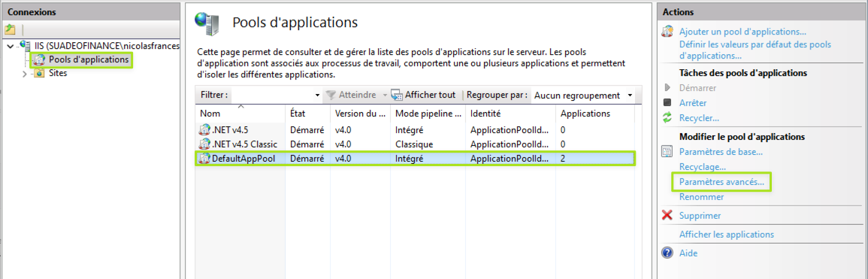Image resolution: width=868 pixels, height=279 pixels.
Task: Select Pools d'applications in the Connexions tree
Action: tap(89, 59)
